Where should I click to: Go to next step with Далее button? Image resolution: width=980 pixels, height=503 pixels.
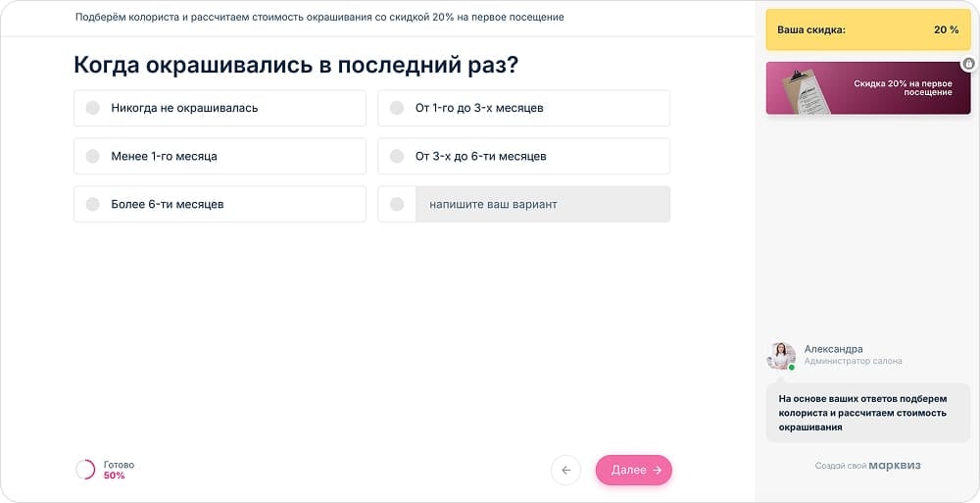tap(634, 470)
